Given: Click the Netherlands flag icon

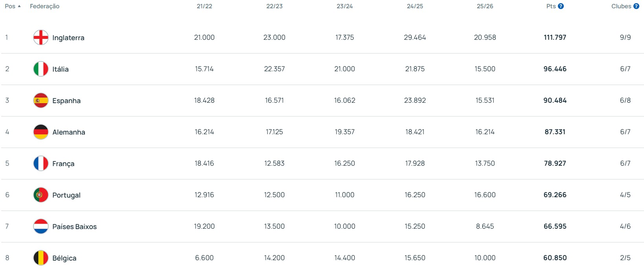Looking at the screenshot, I should [41, 226].
